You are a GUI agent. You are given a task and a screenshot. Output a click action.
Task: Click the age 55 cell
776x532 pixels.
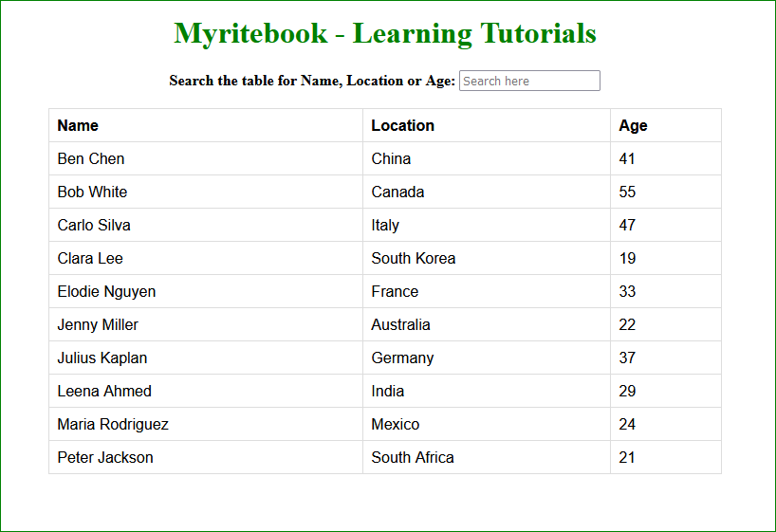click(x=627, y=192)
